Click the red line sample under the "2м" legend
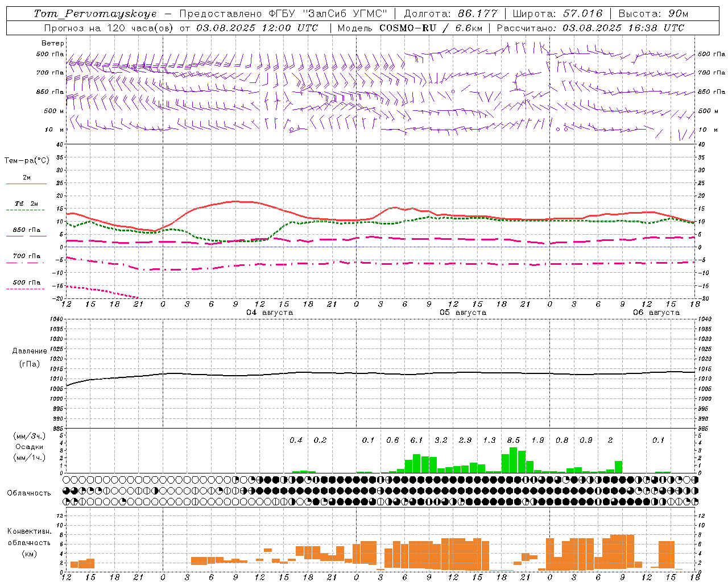This screenshot has width=728, height=582. point(26,184)
